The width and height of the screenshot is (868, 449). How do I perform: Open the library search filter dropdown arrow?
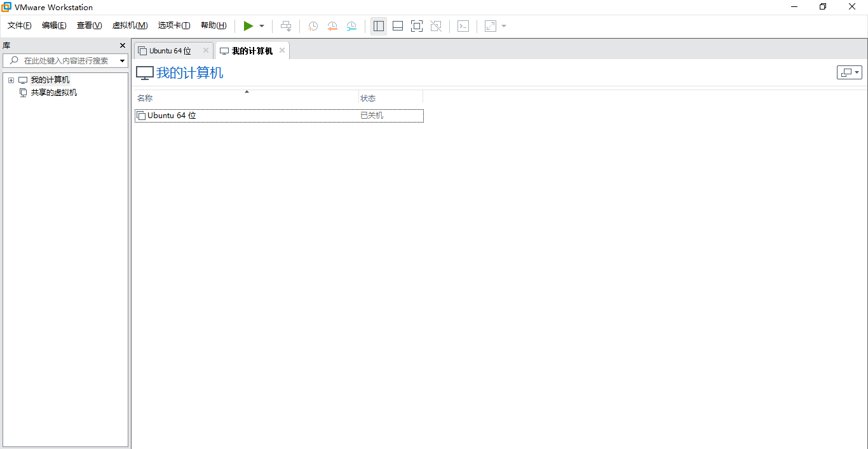(x=122, y=61)
